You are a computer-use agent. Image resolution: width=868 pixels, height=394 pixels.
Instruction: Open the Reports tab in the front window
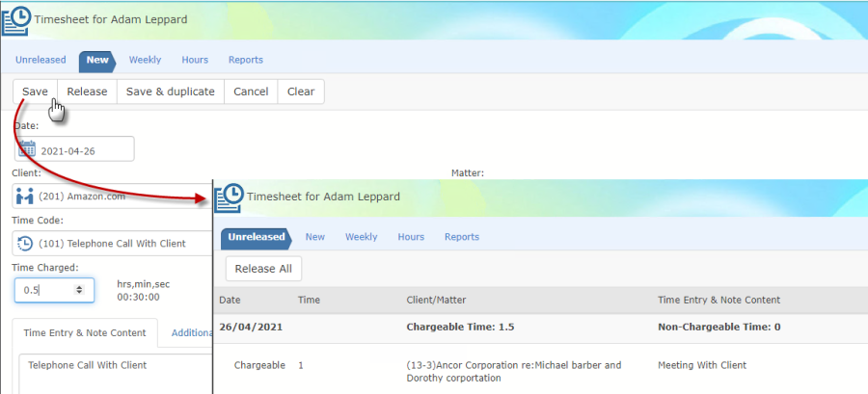tap(462, 237)
